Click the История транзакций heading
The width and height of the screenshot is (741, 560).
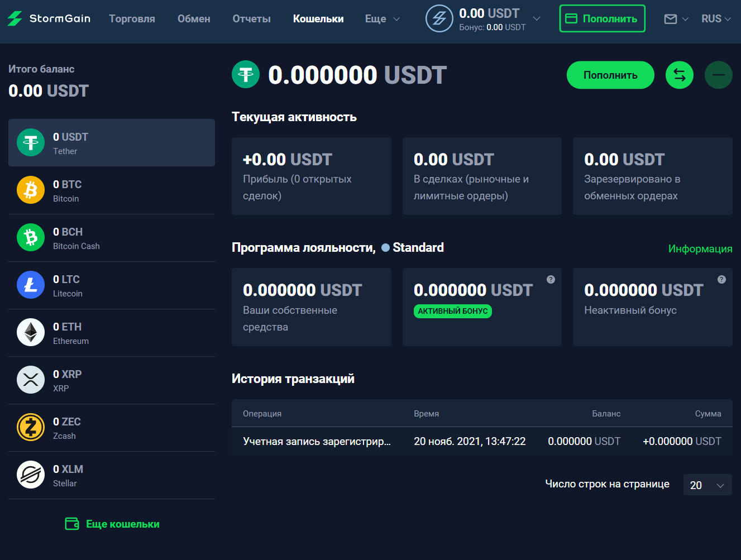[293, 379]
